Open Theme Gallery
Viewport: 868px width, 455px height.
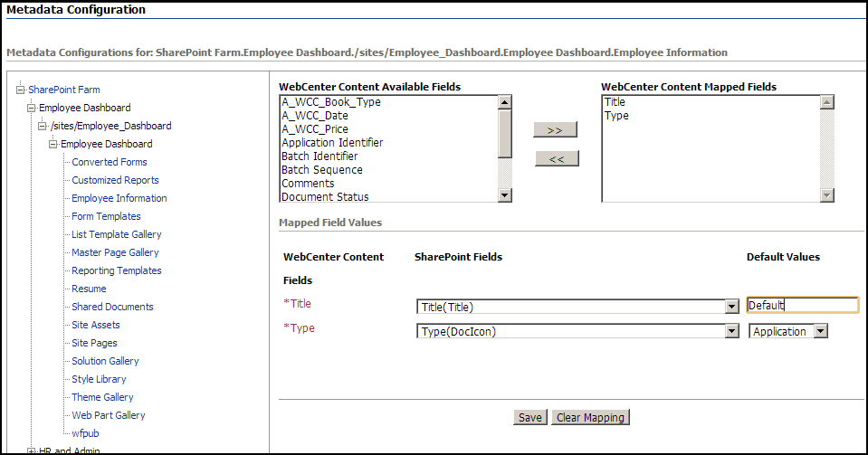pyautogui.click(x=102, y=397)
